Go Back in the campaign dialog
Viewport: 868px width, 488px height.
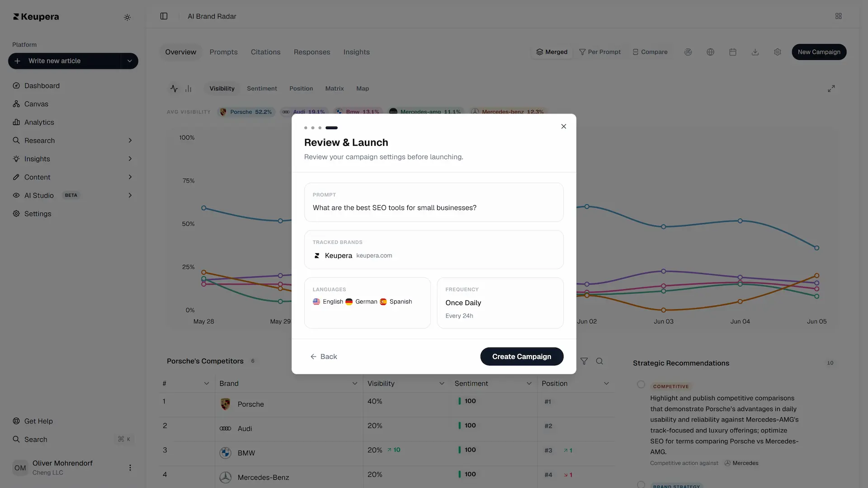tap(324, 357)
